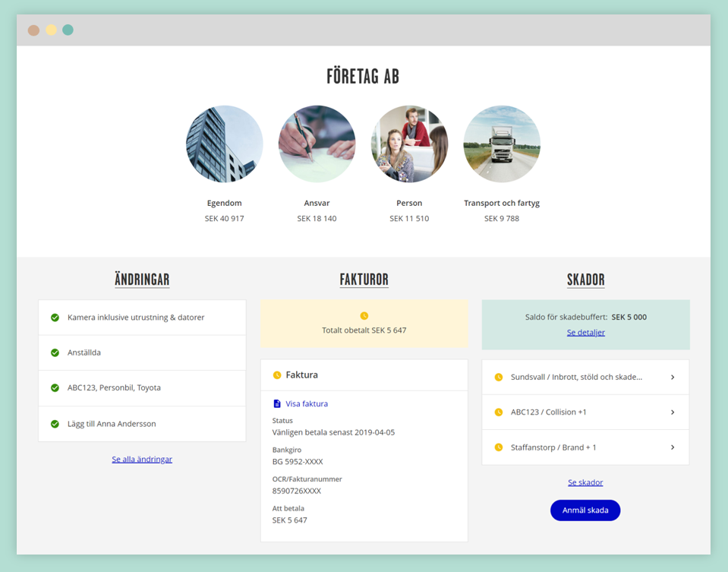Screen dimensions: 728x572
Task: Click green check icon beside Anställda
Action: tap(55, 352)
